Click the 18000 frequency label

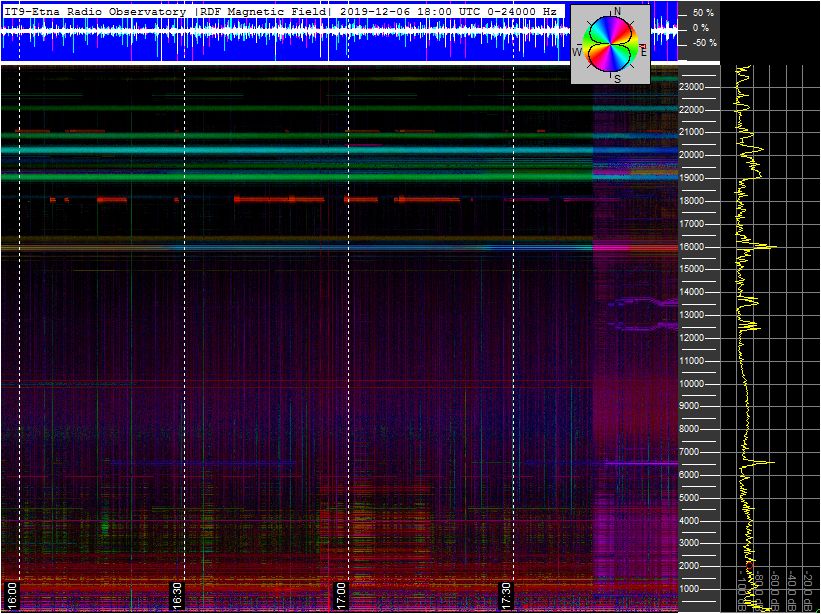tap(692, 201)
